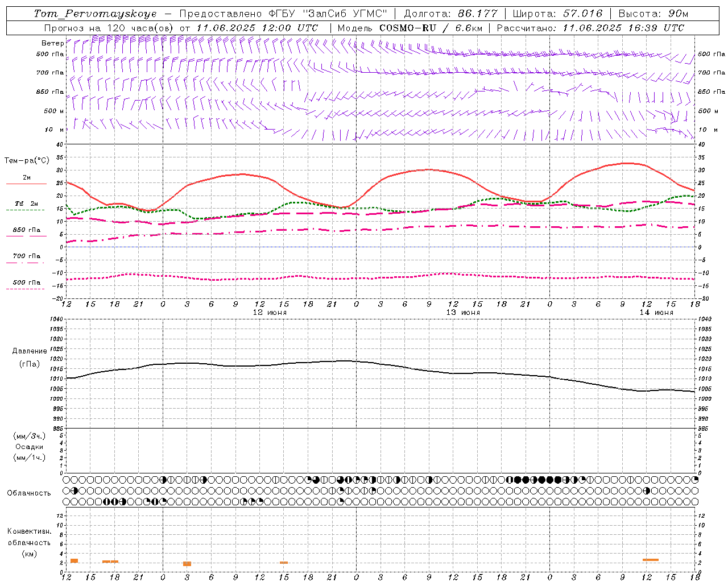Click the elevation label 'Высота: 90м'

pyautogui.click(x=653, y=14)
